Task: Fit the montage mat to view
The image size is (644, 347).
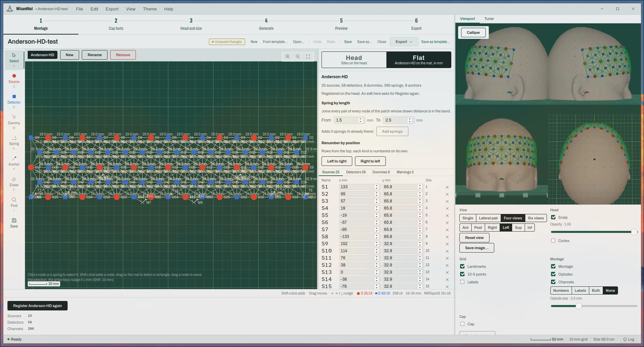Action: [308, 57]
